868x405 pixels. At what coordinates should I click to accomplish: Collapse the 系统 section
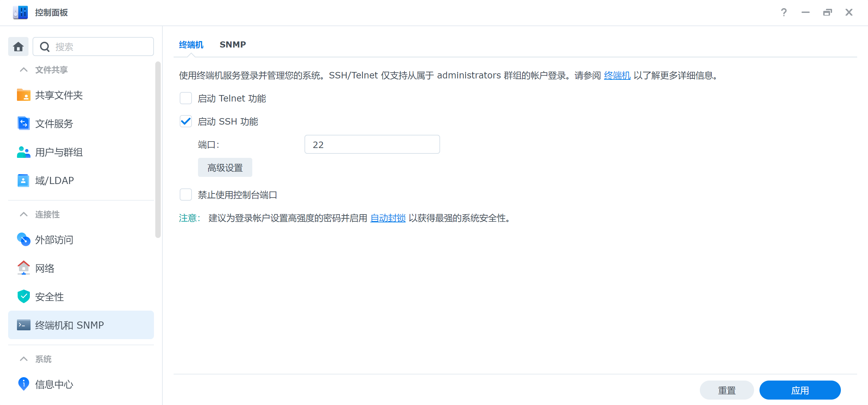tap(24, 359)
